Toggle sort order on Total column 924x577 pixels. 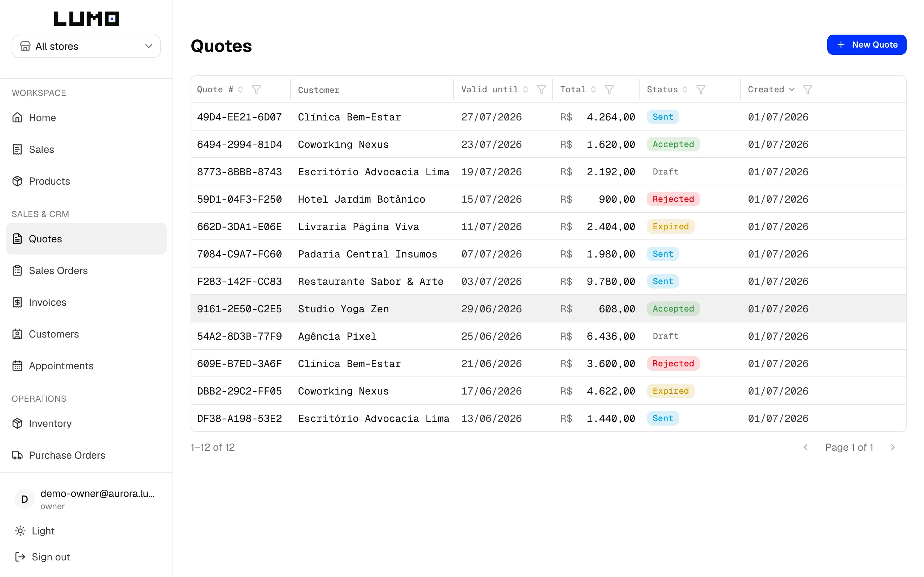point(593,89)
